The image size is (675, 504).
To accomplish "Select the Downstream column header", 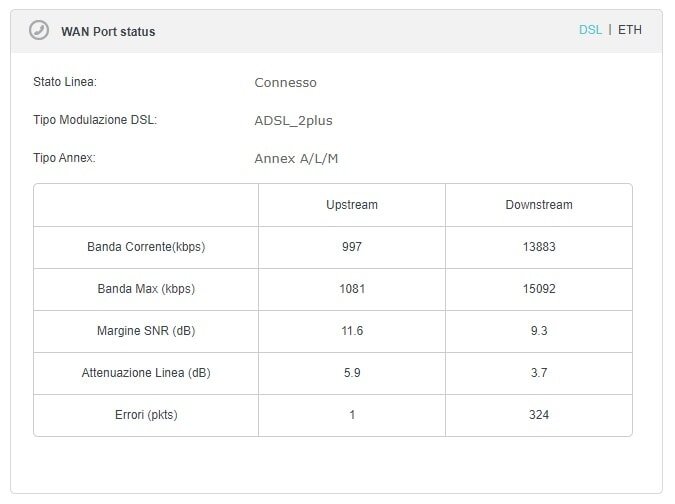I will pyautogui.click(x=539, y=205).
